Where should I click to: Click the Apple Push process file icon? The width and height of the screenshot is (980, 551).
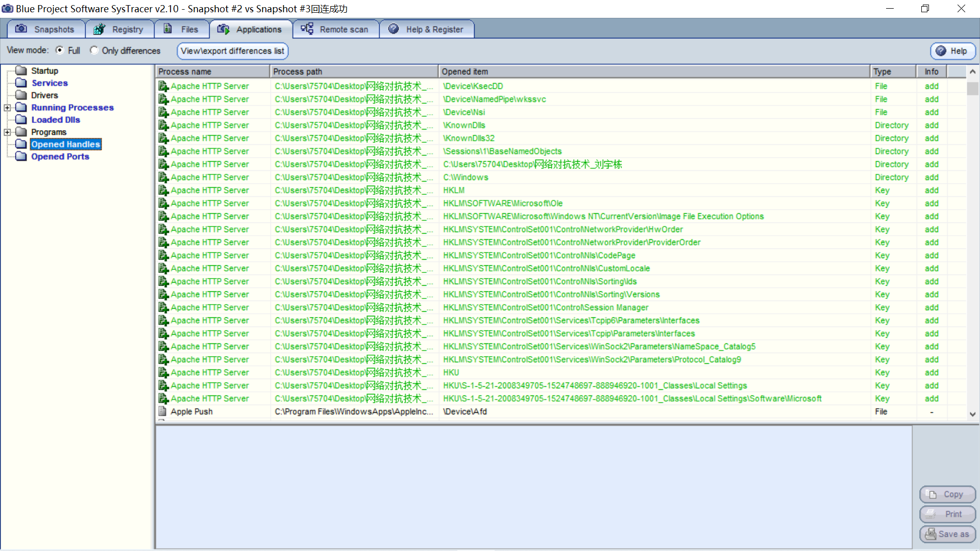(162, 411)
